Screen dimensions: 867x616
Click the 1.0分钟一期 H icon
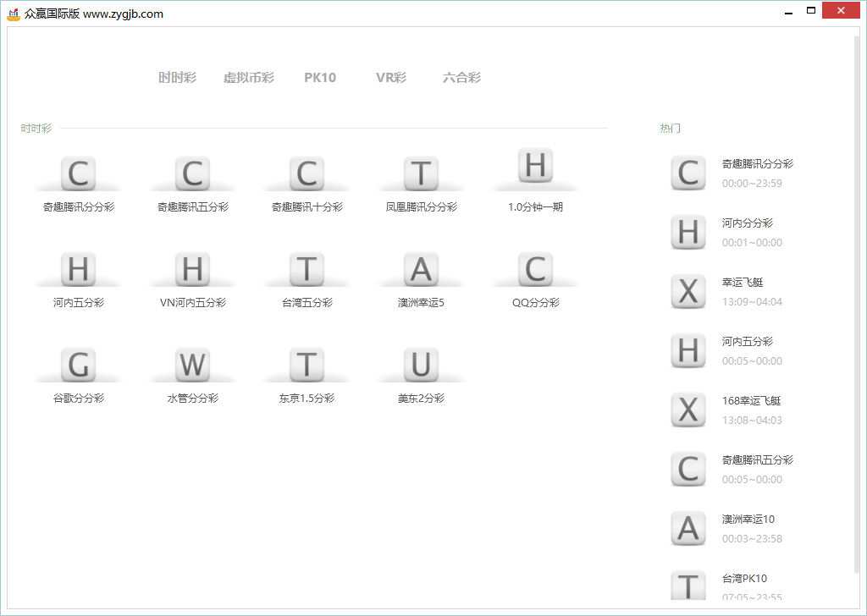[535, 165]
